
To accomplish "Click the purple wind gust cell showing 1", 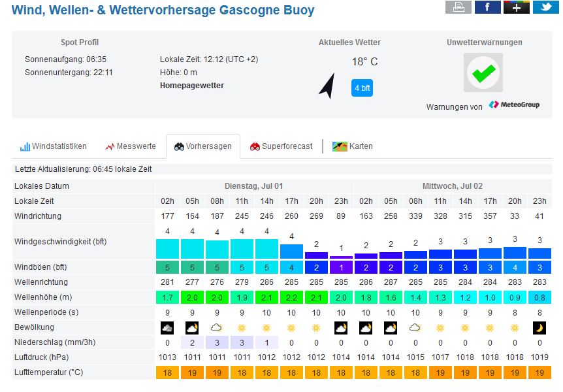I will tap(341, 267).
